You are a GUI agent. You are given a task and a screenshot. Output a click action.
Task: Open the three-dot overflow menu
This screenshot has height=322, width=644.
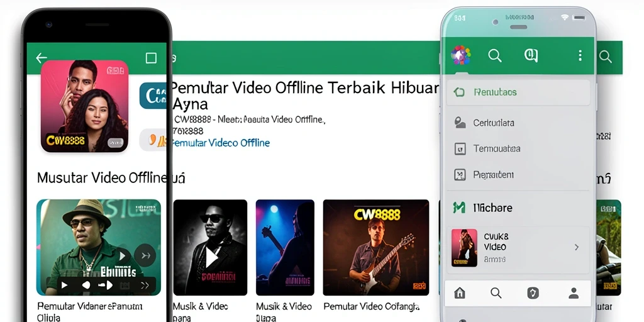pos(580,55)
